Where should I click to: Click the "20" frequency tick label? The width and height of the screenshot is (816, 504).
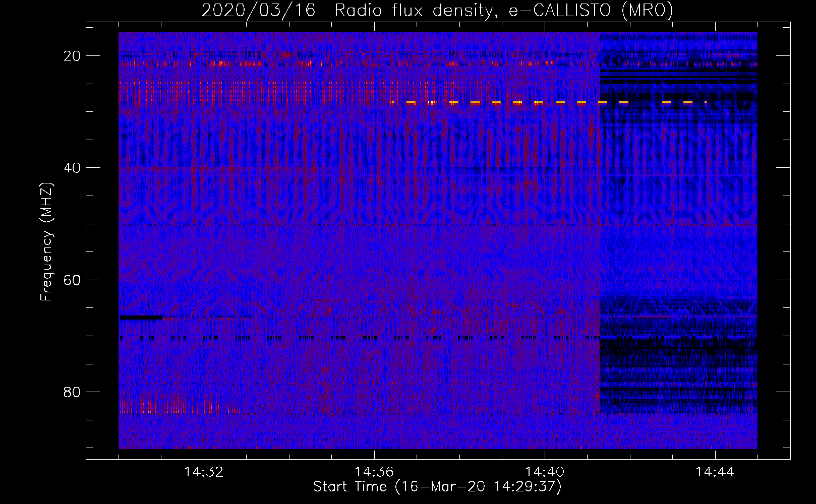[x=72, y=56]
